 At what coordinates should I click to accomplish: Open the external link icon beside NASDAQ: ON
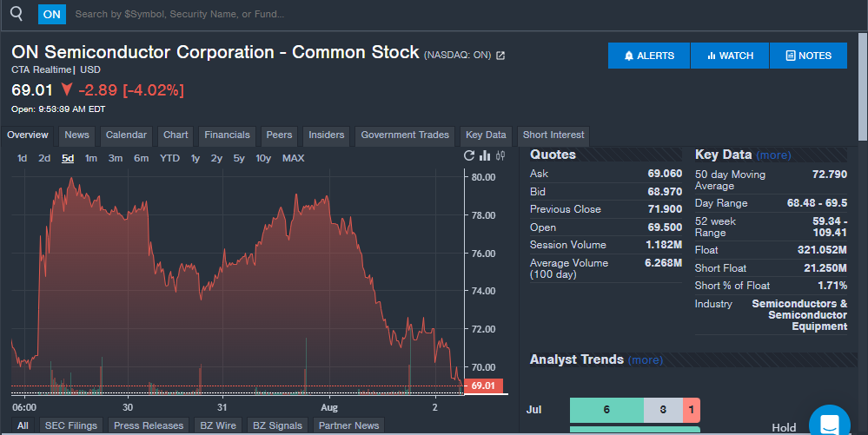tap(500, 56)
